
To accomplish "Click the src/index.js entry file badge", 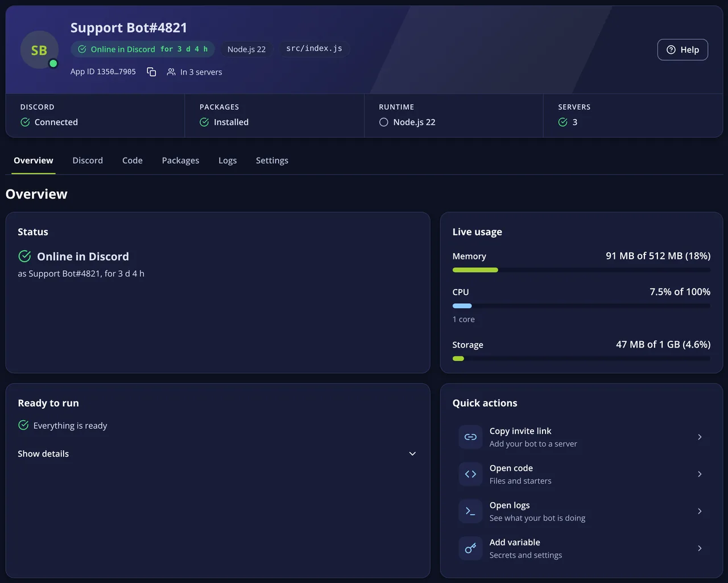I will [x=314, y=48].
